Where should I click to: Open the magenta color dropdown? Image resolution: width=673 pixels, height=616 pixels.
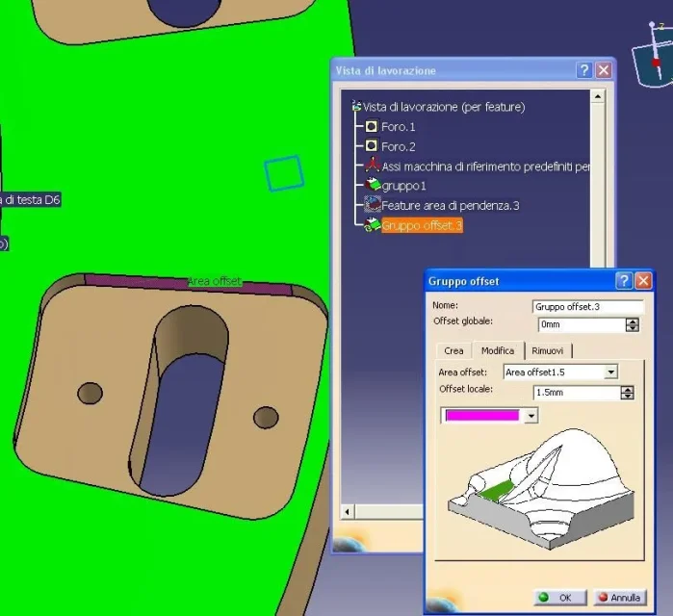(x=531, y=416)
